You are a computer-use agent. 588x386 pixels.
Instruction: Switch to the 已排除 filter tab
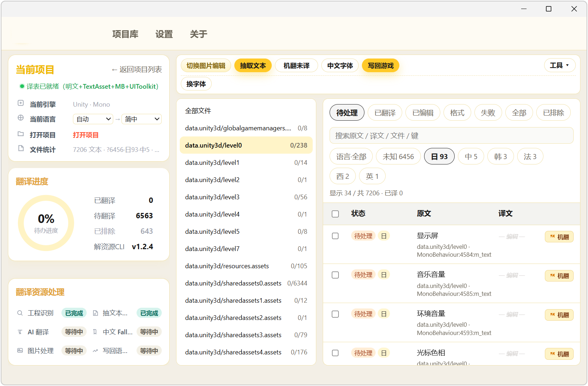553,113
